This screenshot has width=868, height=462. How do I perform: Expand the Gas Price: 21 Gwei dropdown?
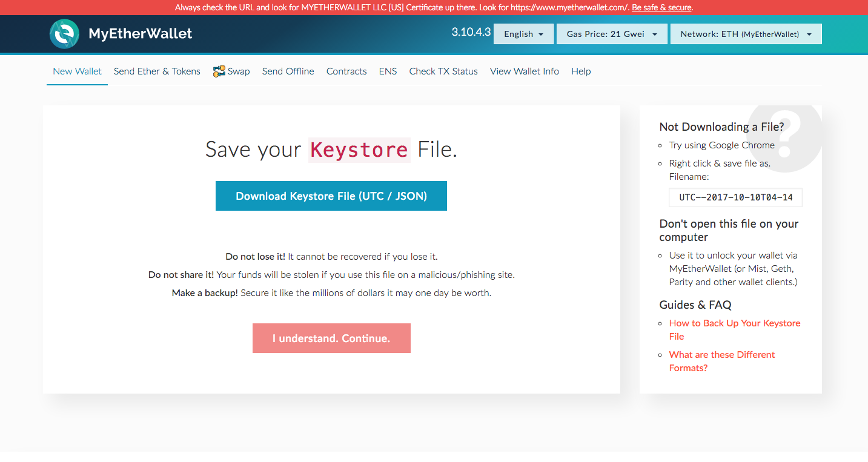pyautogui.click(x=612, y=34)
